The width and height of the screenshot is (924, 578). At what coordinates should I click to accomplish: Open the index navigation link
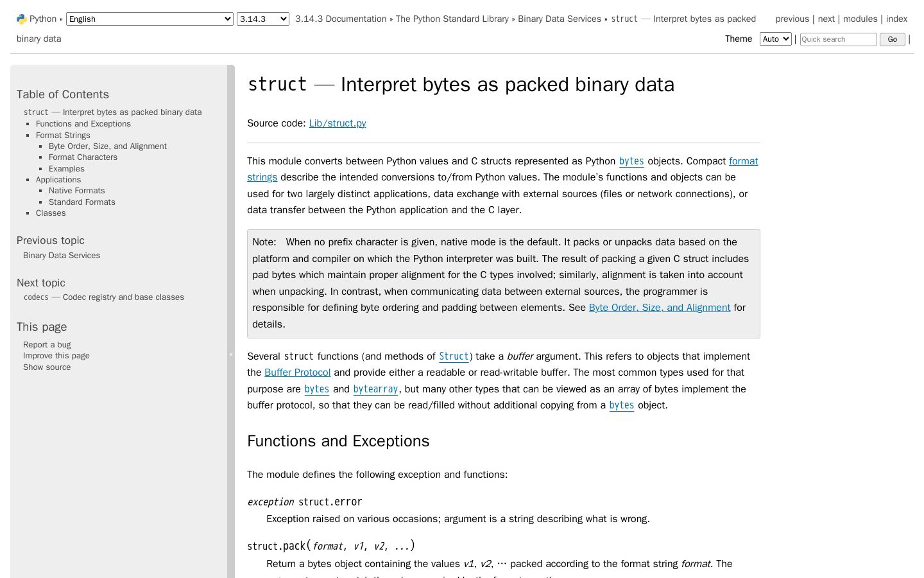click(x=896, y=19)
